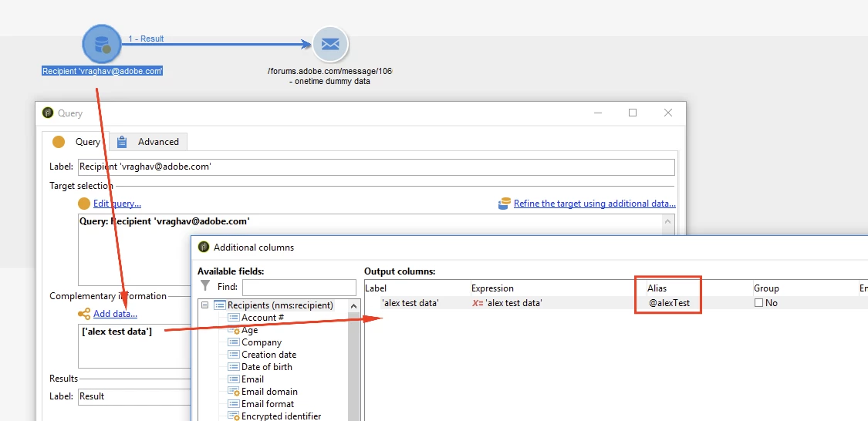Viewport: 868px width, 421px height.
Task: Click the Results label field containing Result
Action: [134, 396]
